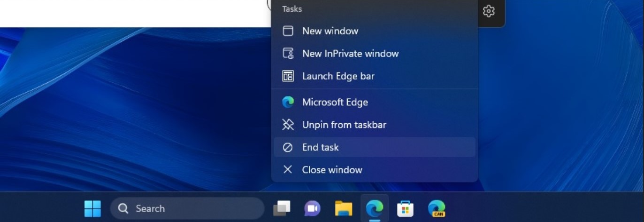Viewport: 644px width, 222px height.
Task: Click the crossed-out pin icon for Unpin
Action: 288,125
